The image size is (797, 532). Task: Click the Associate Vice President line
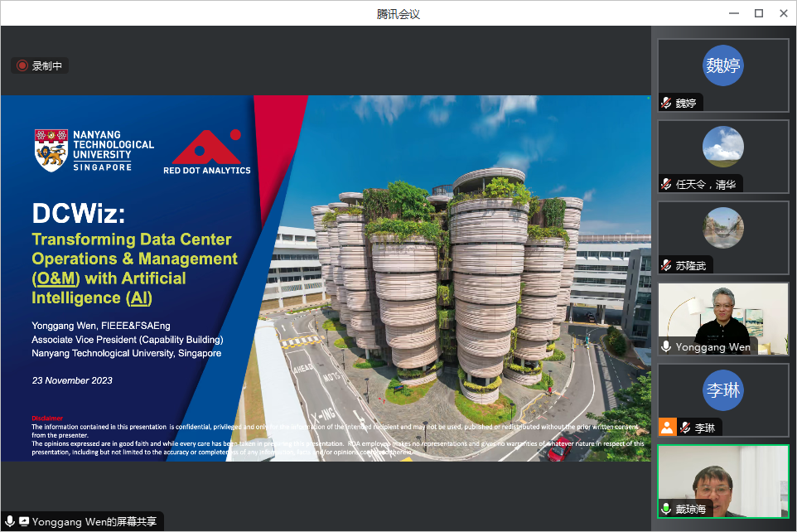click(128, 339)
